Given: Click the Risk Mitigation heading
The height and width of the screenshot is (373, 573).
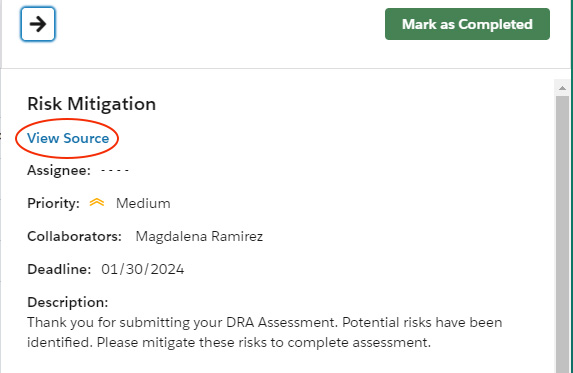Looking at the screenshot, I should [92, 104].
